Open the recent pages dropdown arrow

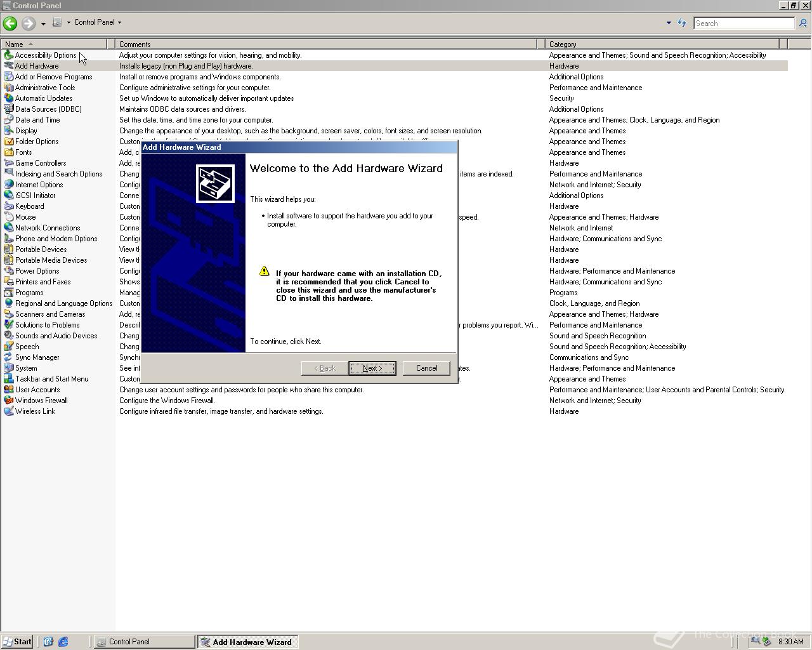point(43,23)
